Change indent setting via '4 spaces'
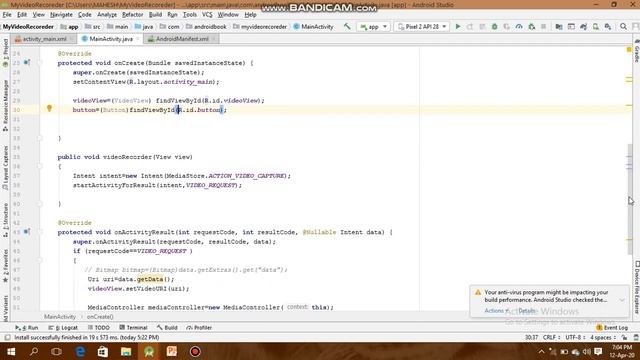 pos(602,338)
